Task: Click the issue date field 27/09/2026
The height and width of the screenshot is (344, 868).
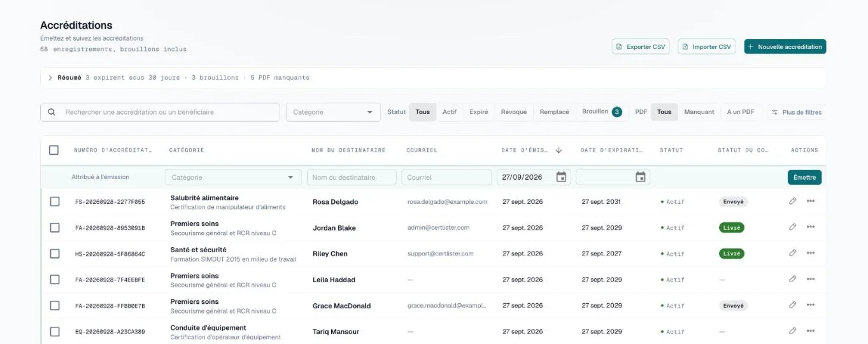Action: tap(534, 177)
